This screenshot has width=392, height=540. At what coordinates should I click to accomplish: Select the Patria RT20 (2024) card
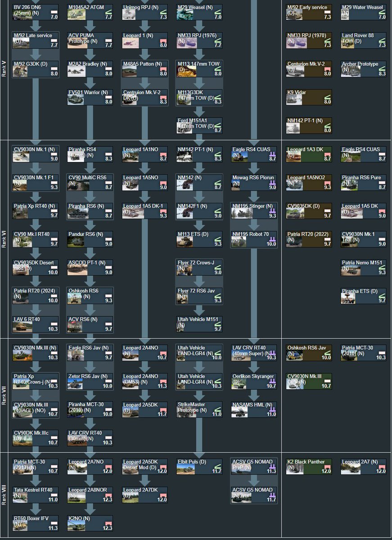pyautogui.click(x=36, y=295)
